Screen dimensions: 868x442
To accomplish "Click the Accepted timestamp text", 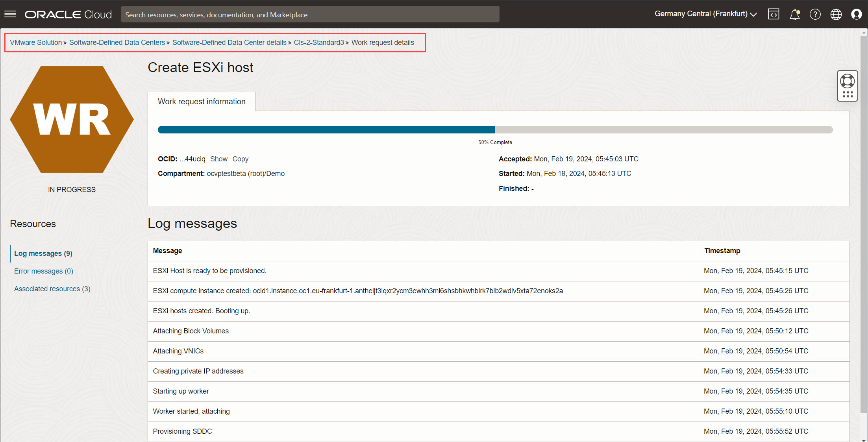I will (586, 159).
